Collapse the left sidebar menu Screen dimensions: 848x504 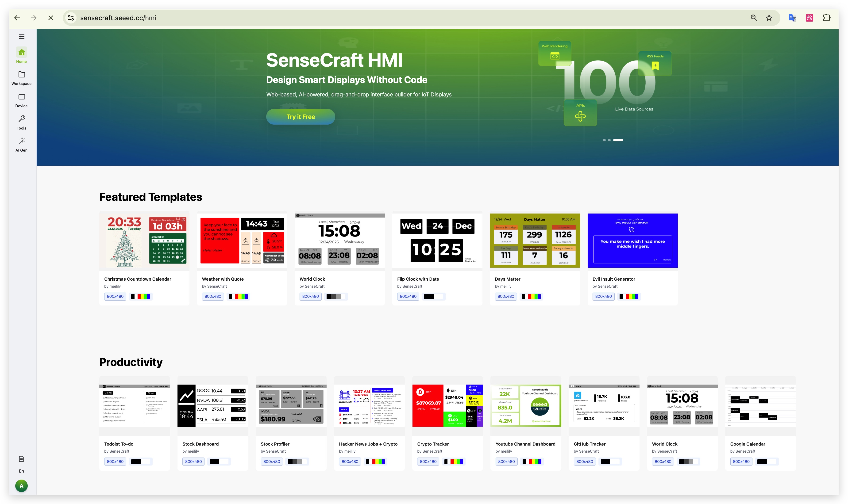tap(21, 37)
